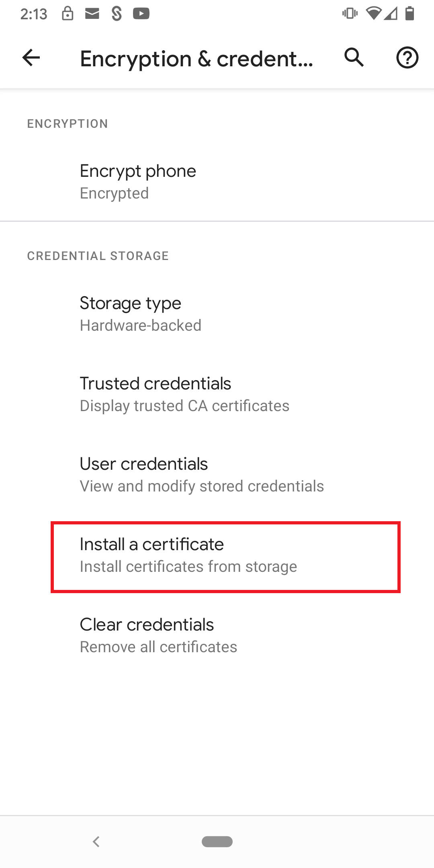Open the search magnifier icon
434x868 pixels.
pos(354,57)
